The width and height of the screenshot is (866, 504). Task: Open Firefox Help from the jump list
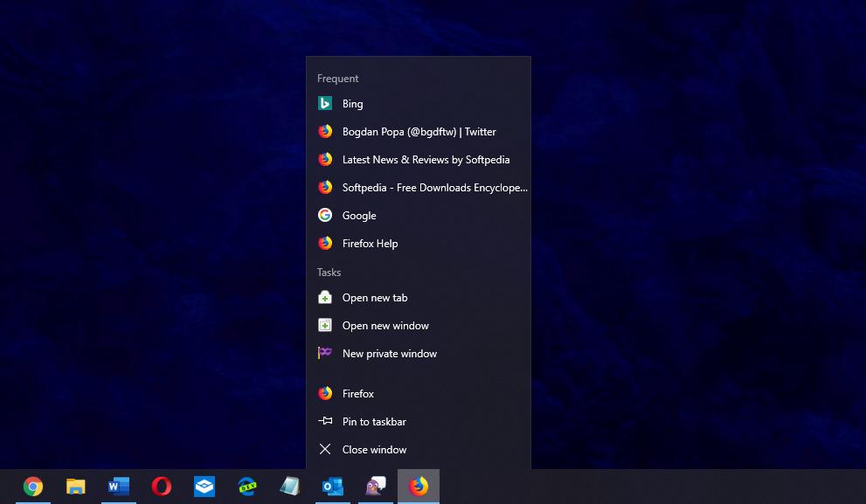coord(370,244)
